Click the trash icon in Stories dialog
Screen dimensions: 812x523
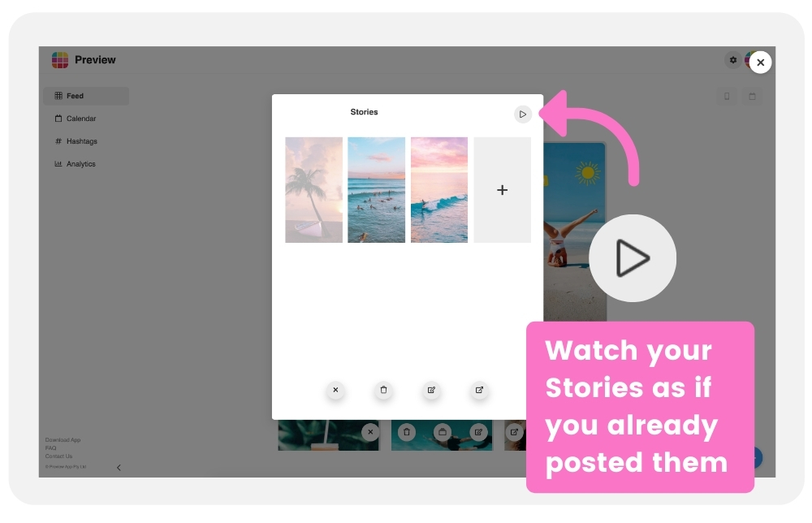pyautogui.click(x=383, y=390)
